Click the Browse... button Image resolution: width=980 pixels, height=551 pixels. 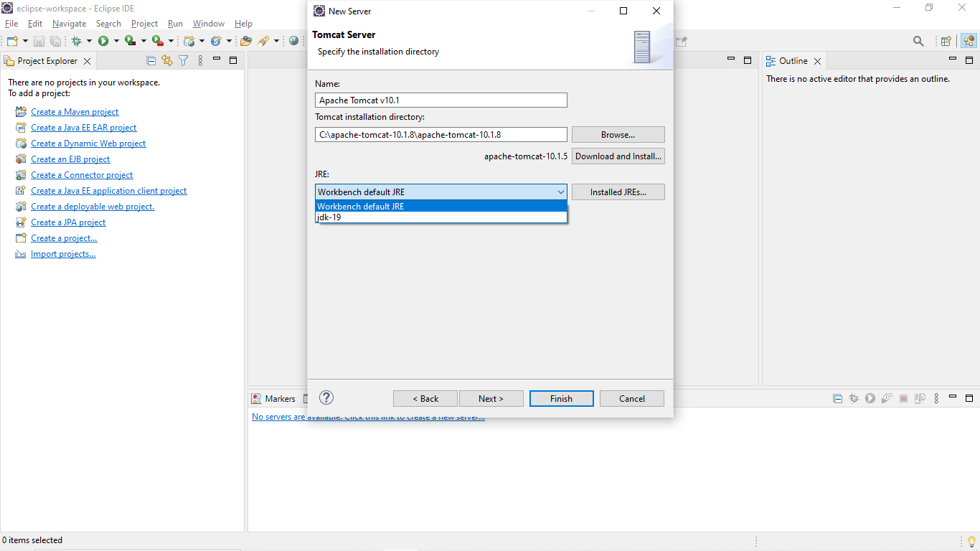coord(618,134)
